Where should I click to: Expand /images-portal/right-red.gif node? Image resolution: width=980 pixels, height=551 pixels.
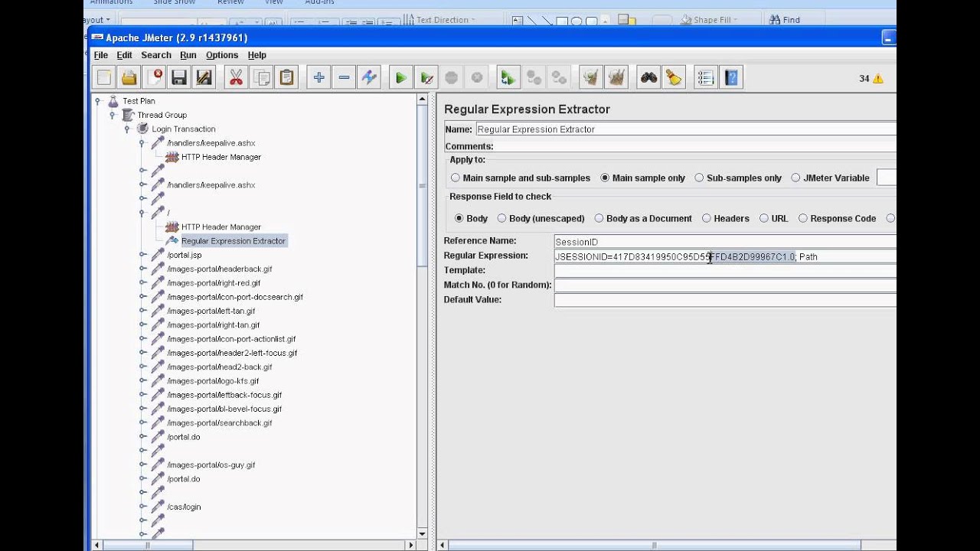[142, 283]
